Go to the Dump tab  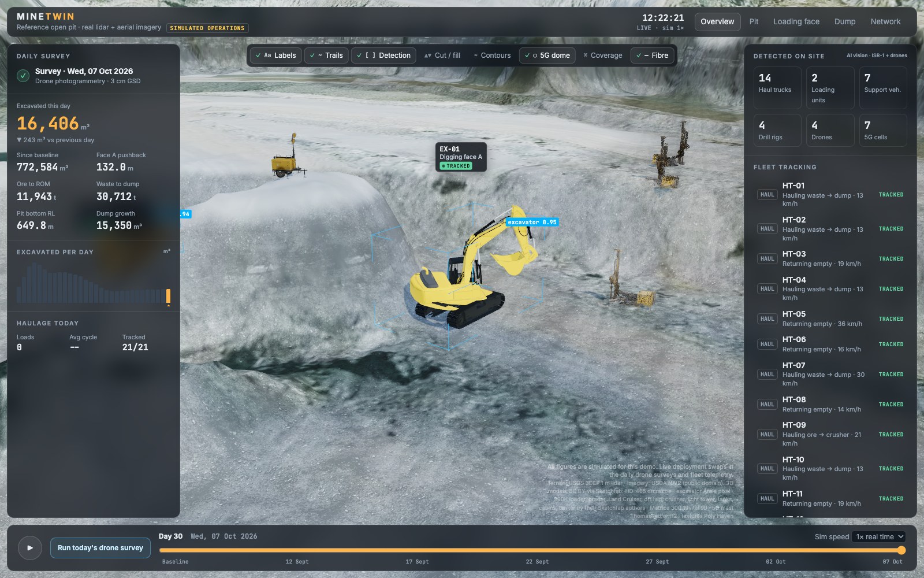(845, 22)
